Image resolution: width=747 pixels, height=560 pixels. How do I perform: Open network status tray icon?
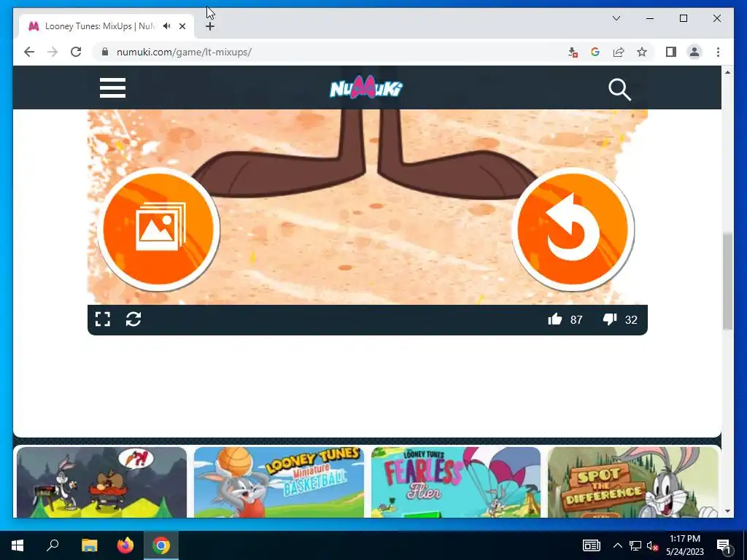click(635, 545)
